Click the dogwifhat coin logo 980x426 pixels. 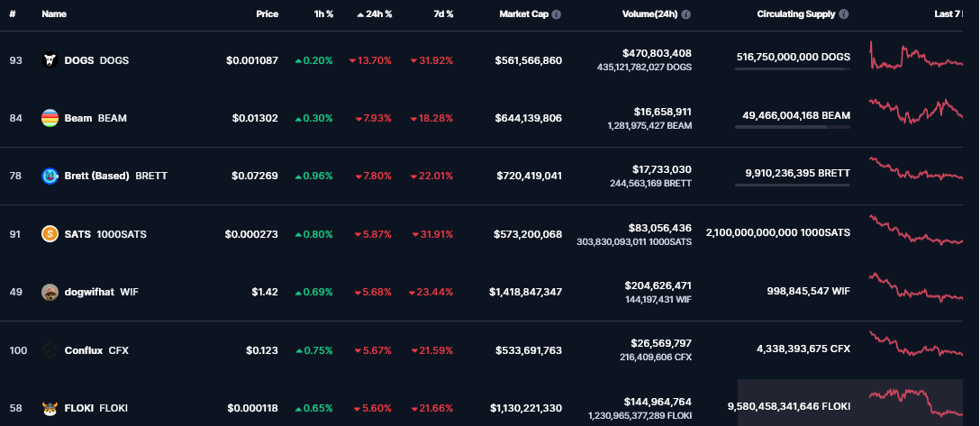pos(50,292)
